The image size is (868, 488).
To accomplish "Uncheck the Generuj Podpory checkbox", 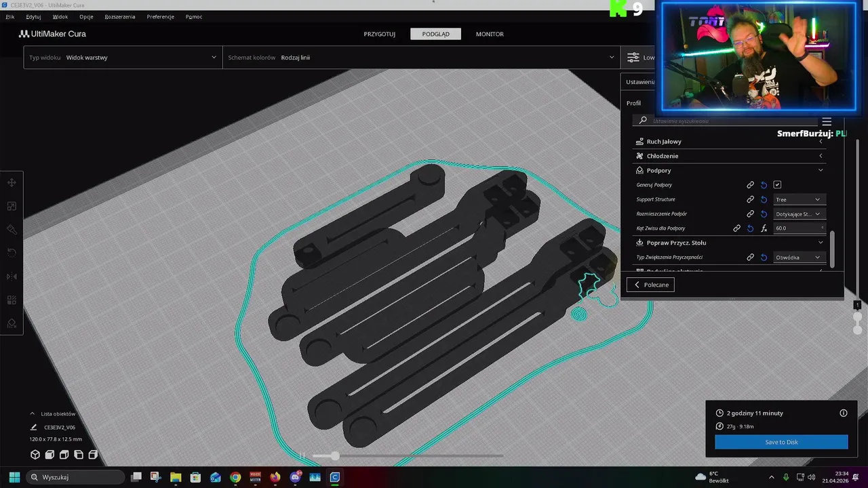I will (x=777, y=185).
